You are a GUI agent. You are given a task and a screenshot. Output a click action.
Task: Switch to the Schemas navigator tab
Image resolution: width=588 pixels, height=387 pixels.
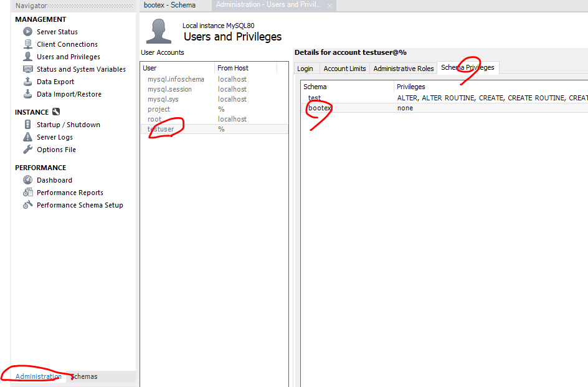[x=84, y=376]
